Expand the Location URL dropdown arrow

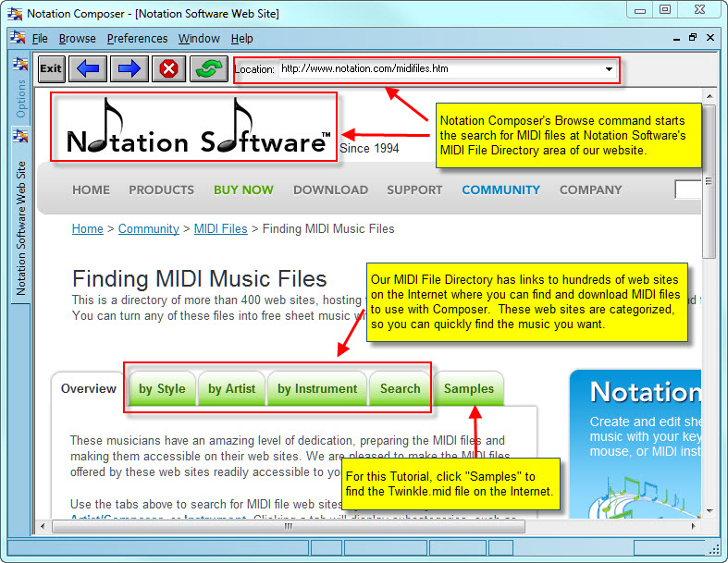pyautogui.click(x=609, y=69)
